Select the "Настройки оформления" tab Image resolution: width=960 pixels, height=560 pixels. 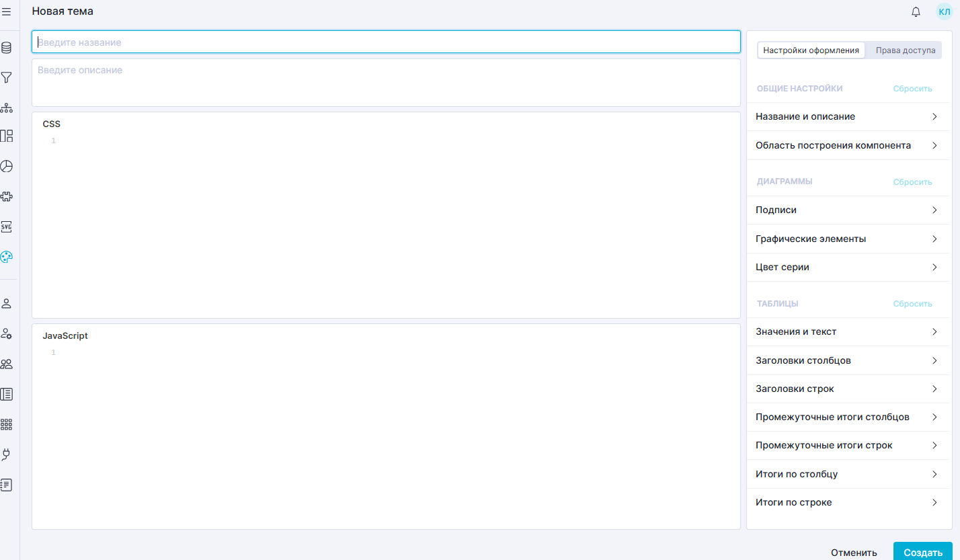811,50
